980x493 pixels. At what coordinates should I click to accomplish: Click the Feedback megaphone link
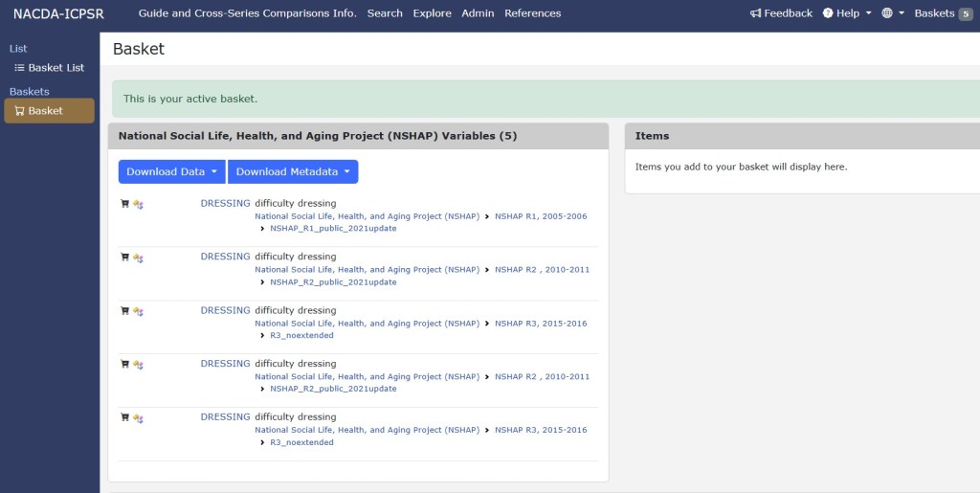point(781,13)
